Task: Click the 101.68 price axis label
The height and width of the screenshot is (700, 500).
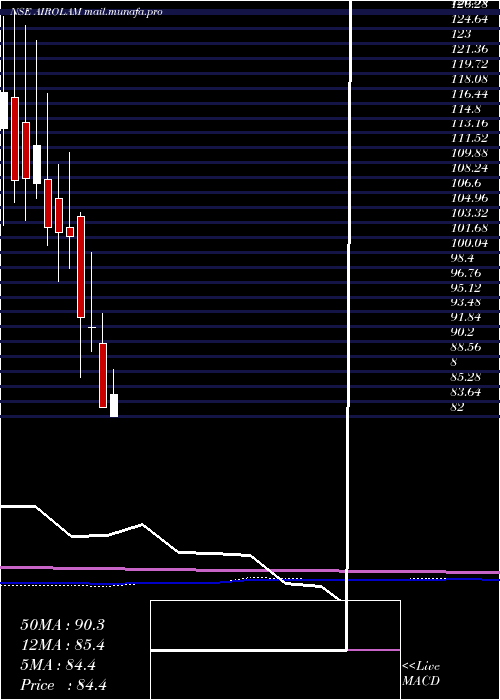Action: click(x=469, y=228)
